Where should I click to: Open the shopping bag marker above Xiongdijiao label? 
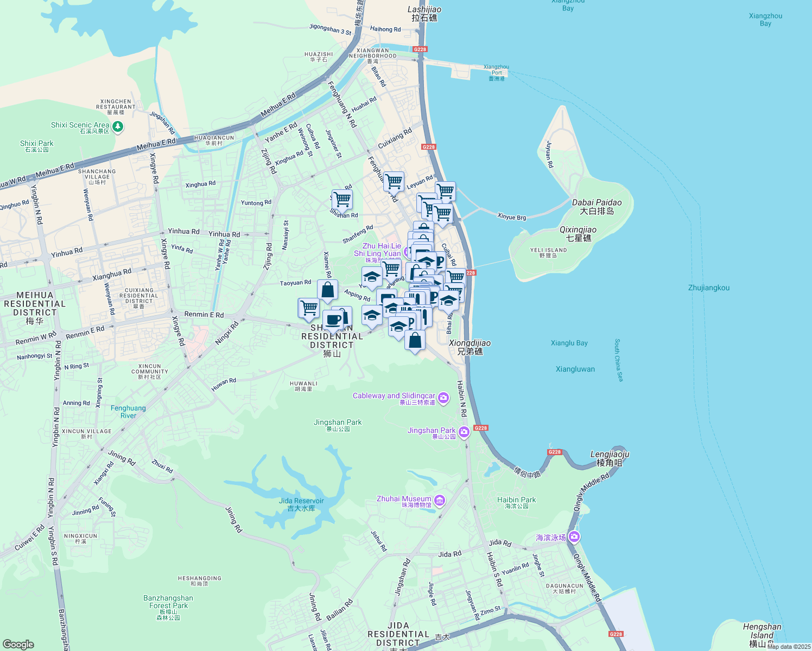click(415, 341)
